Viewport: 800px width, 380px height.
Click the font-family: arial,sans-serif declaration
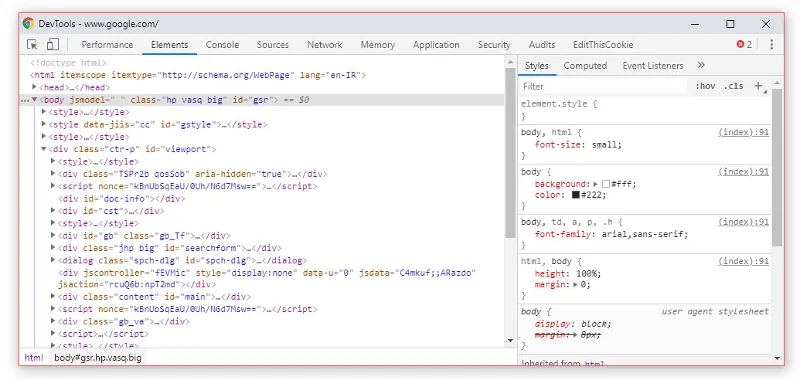[612, 235]
